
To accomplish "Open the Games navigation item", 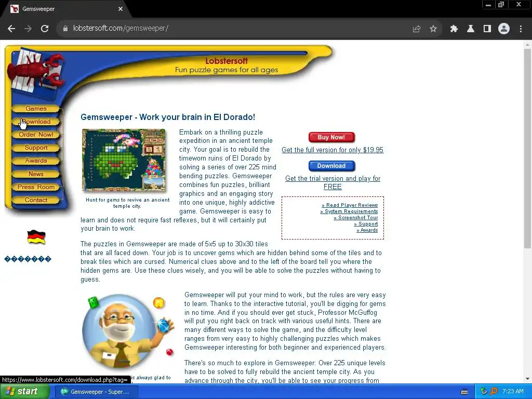I will [36, 109].
